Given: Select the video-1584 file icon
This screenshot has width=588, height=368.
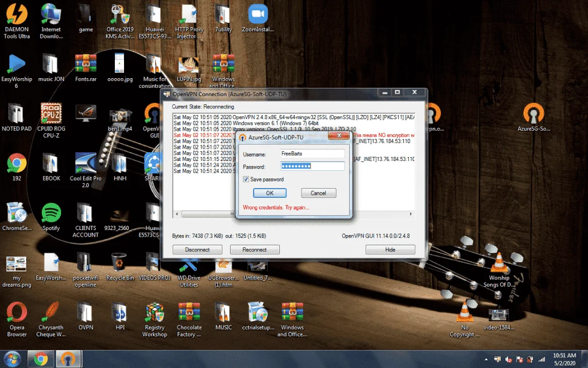Looking at the screenshot, I should [499, 318].
